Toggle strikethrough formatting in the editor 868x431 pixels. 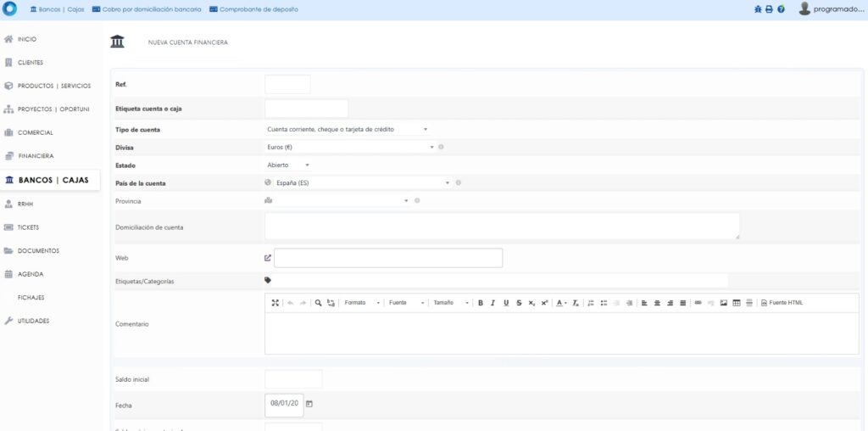point(519,303)
